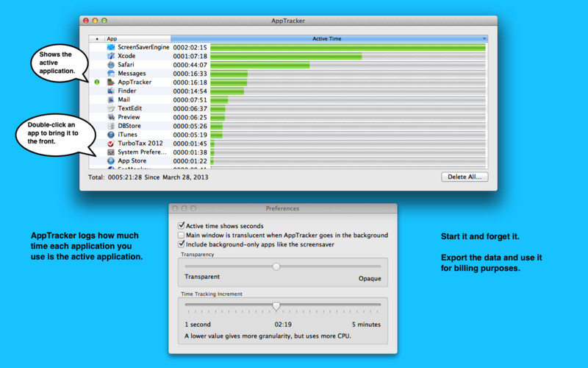This screenshot has width=588, height=368.
Task: Click the bullet column header
Action: coord(97,39)
